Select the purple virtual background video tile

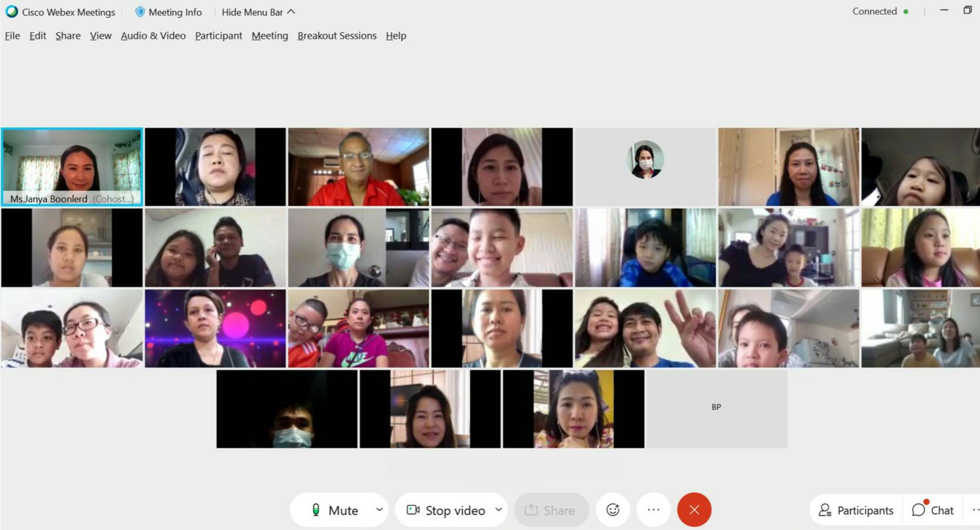point(215,328)
